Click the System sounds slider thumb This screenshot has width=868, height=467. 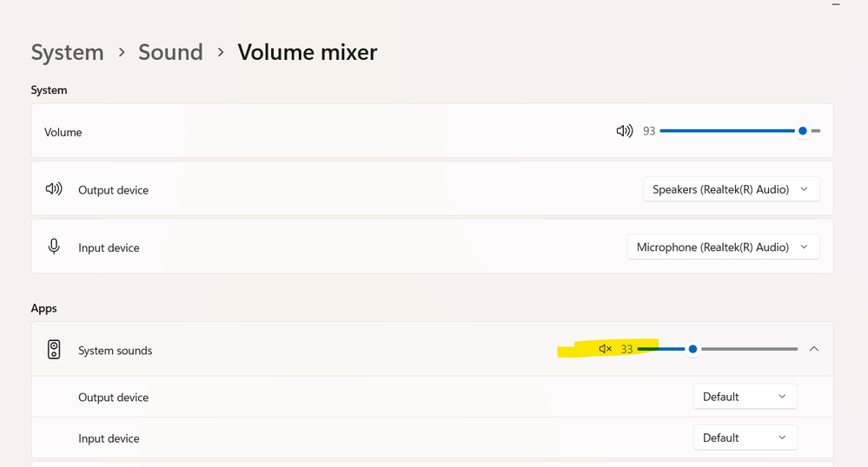692,349
